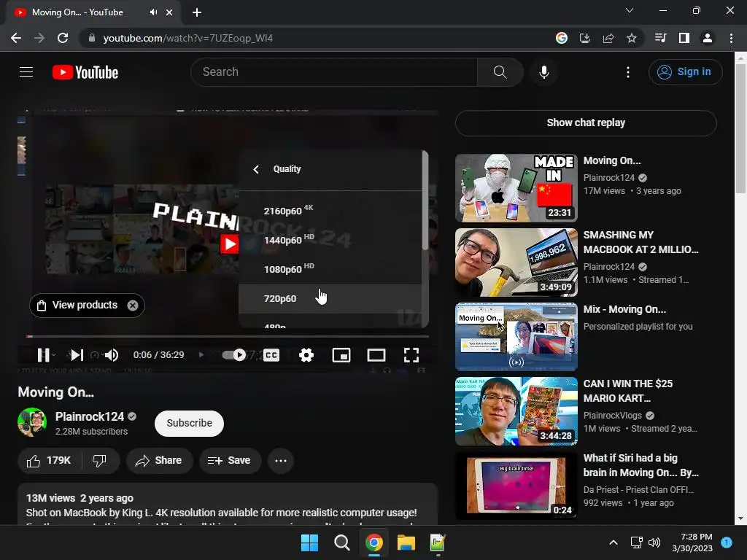The height and width of the screenshot is (560, 747).
Task: Select 720p60 quality
Action: point(330,298)
